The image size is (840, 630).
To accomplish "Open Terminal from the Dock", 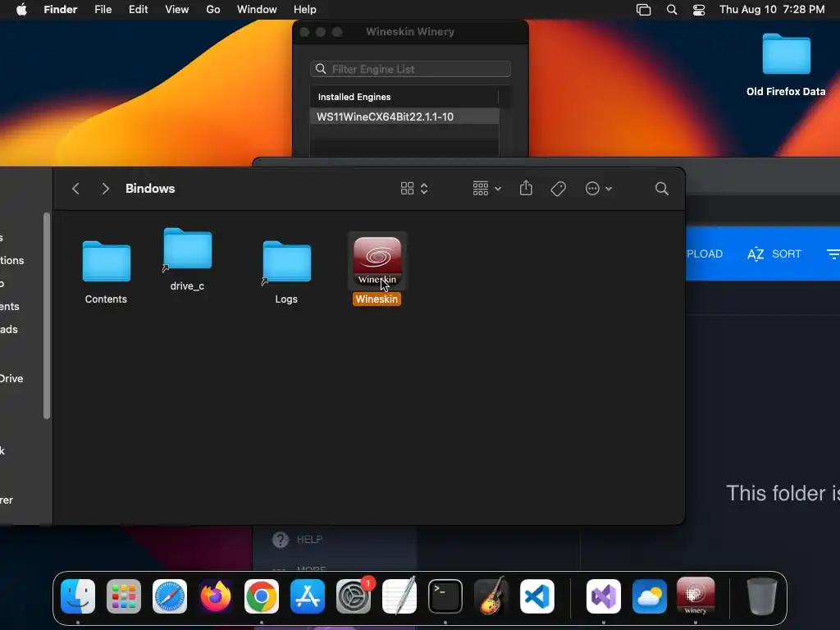I will (445, 596).
